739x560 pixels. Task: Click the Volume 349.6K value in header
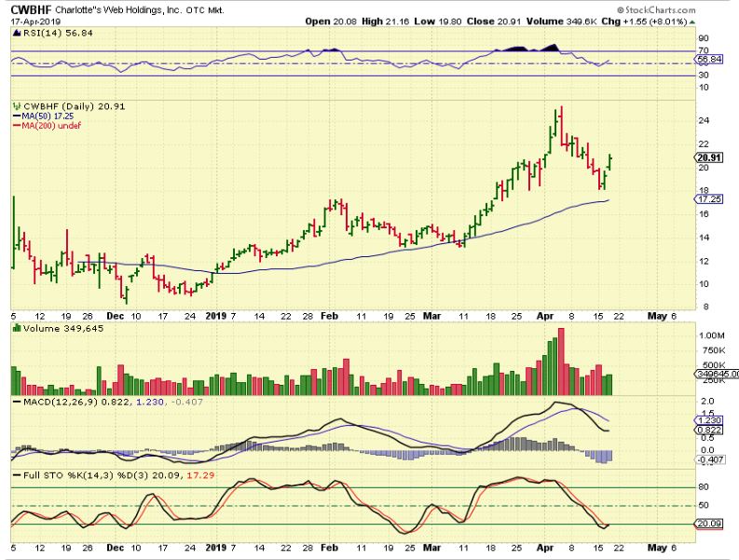[x=562, y=21]
